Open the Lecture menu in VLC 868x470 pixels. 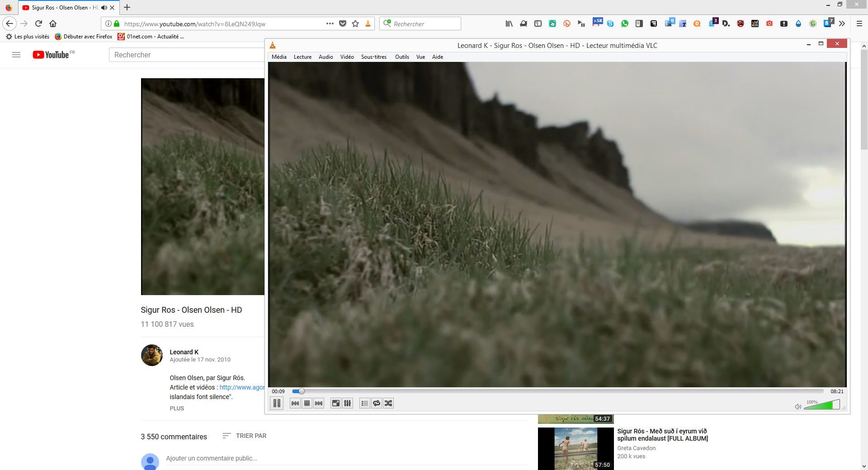click(x=302, y=57)
